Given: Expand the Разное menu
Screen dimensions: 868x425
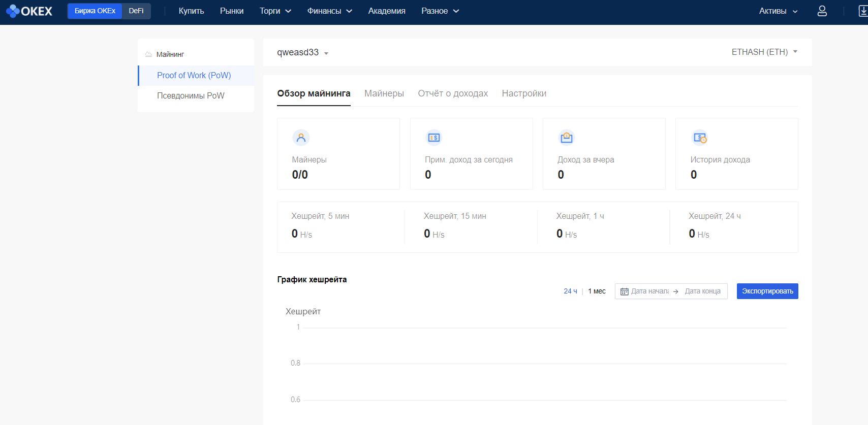Looking at the screenshot, I should point(440,11).
